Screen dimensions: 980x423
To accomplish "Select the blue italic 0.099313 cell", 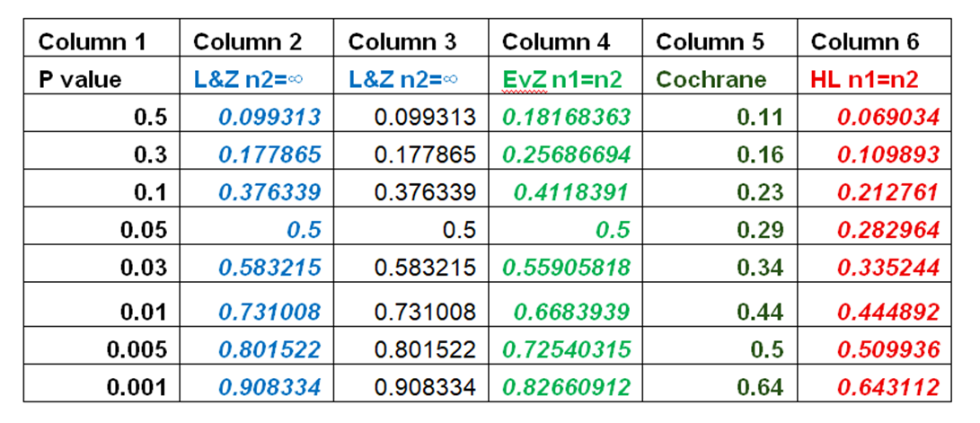I will coord(269,117).
